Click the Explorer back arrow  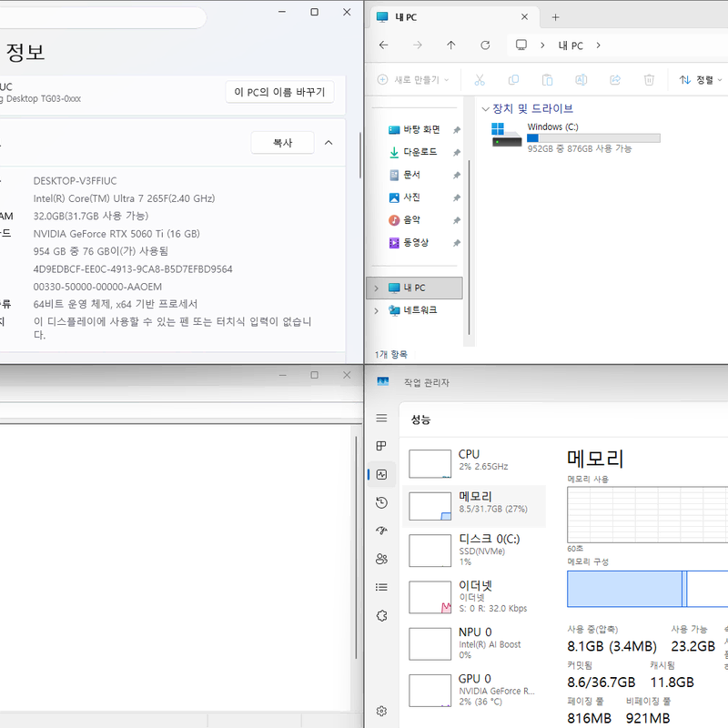(383, 45)
